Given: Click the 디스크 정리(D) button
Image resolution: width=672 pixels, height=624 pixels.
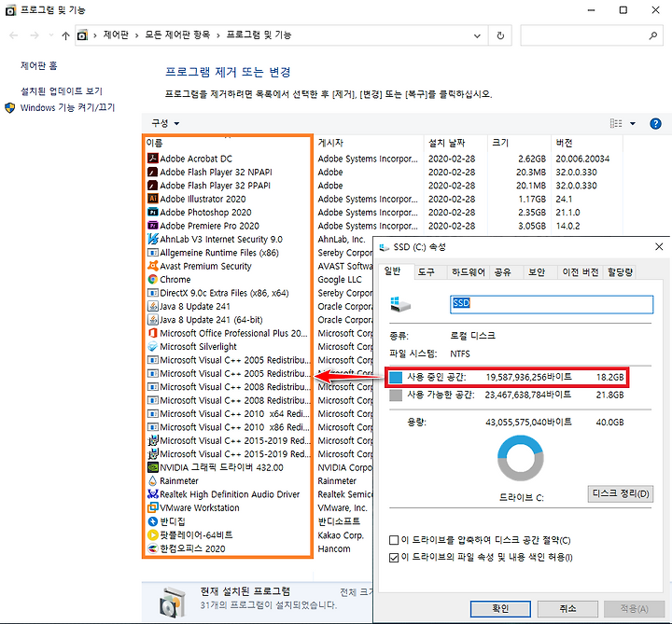Looking at the screenshot, I should pyautogui.click(x=621, y=493).
